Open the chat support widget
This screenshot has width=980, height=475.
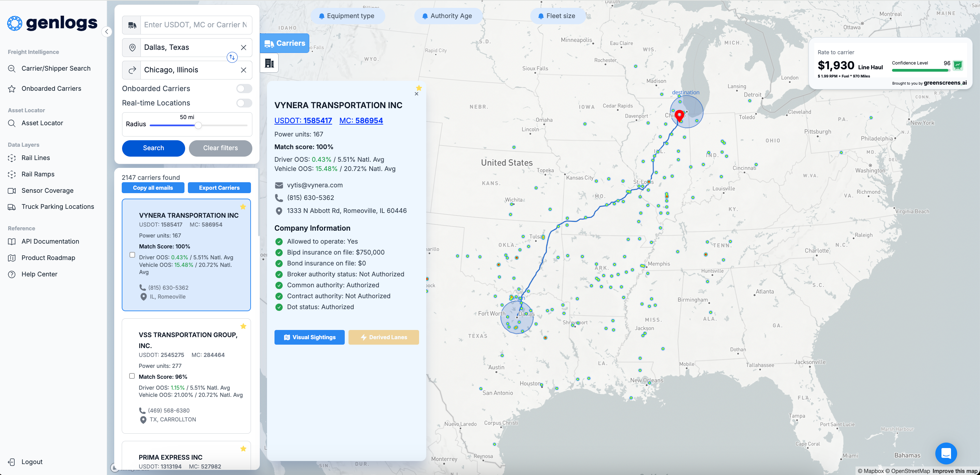pyautogui.click(x=946, y=454)
